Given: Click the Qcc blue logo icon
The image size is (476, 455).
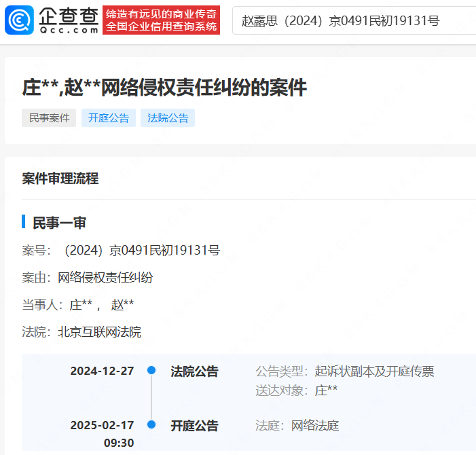Looking at the screenshot, I should (x=19, y=20).
